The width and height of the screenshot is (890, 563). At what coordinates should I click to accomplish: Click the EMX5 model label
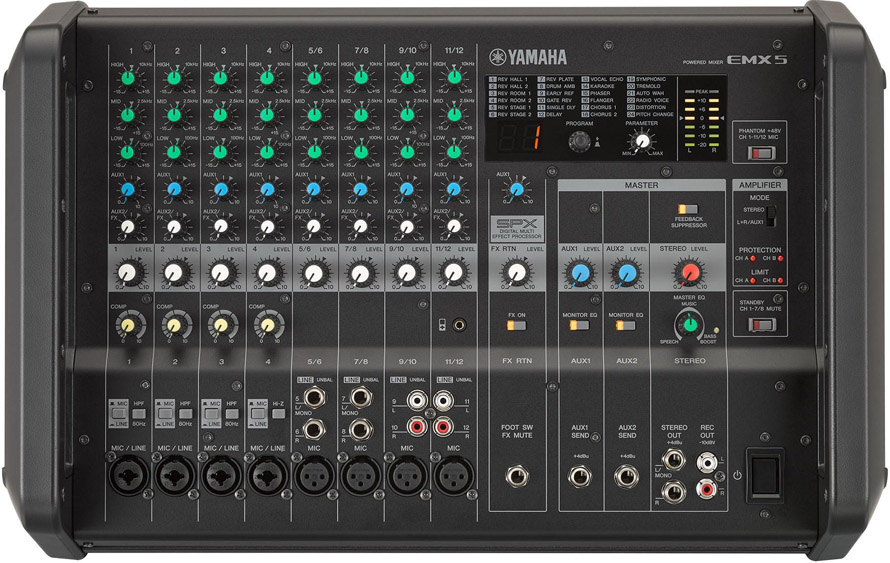pyautogui.click(x=757, y=60)
